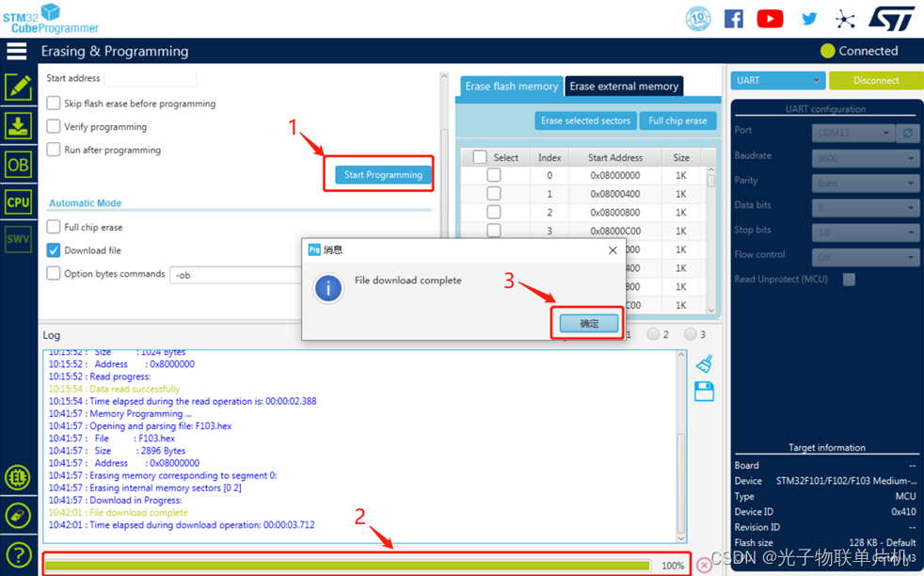Viewport: 924px width, 576px height.
Task: Select sector index 1 checkbox
Action: (494, 193)
